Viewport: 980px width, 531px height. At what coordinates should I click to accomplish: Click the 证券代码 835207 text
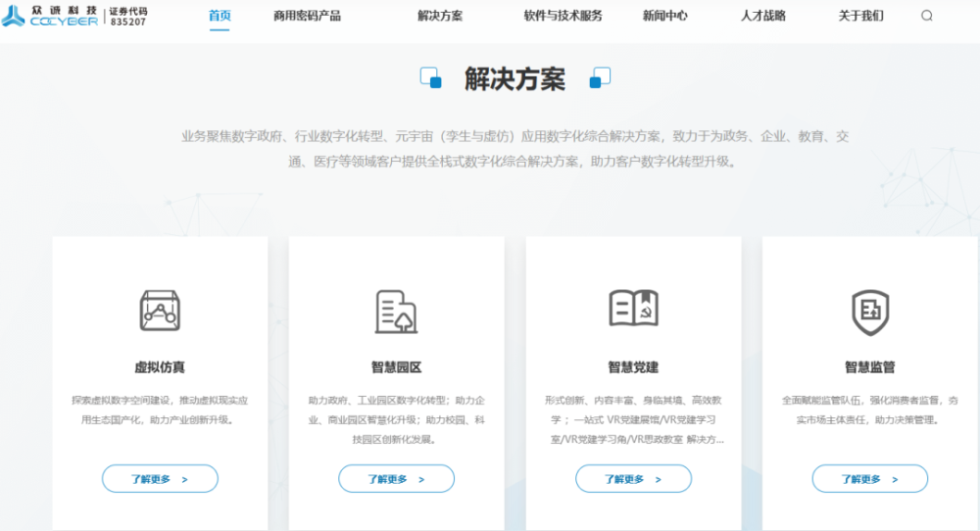[x=128, y=17]
